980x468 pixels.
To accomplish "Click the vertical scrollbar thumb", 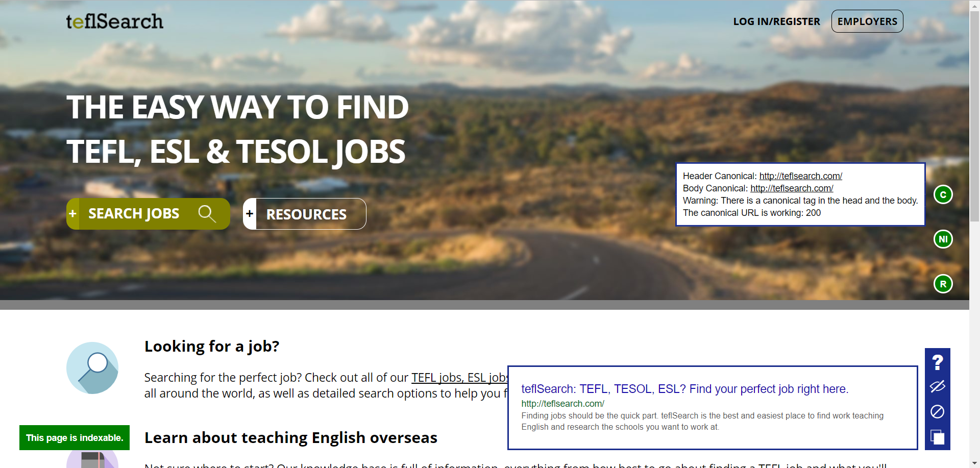I will 975,116.
